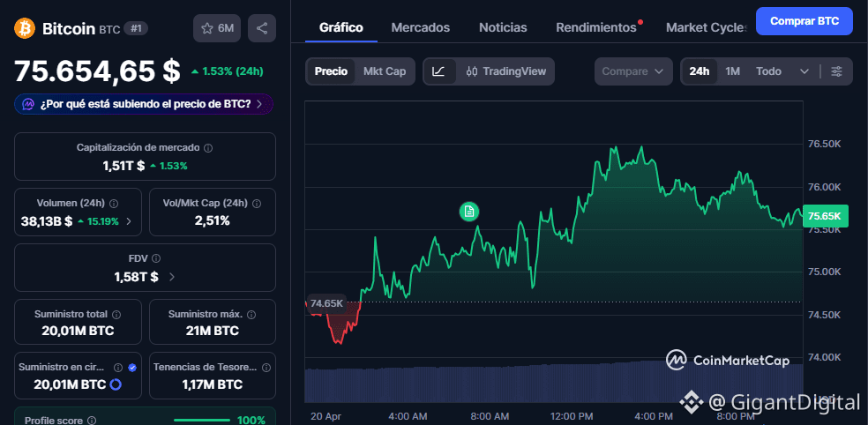Select the 1M time range
Viewport: 868px width, 425px height.
732,71
